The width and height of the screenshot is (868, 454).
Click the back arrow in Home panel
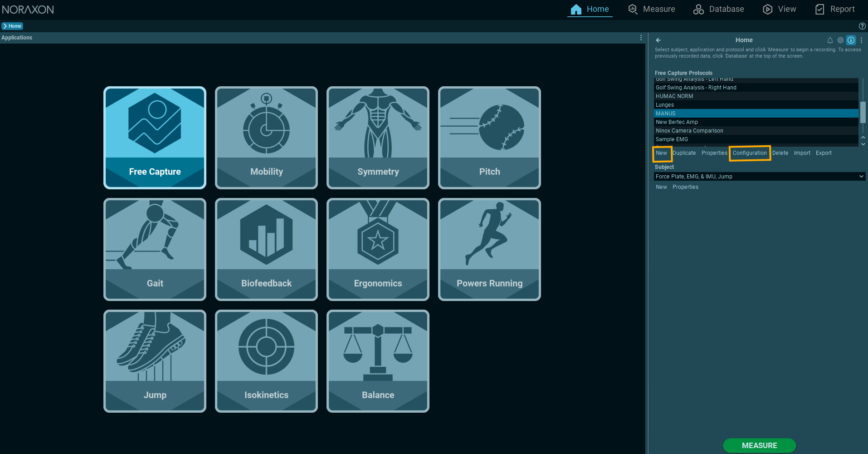[x=658, y=40]
